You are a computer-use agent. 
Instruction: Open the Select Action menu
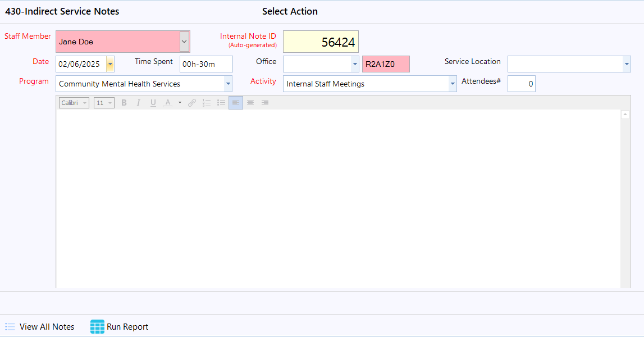(x=290, y=11)
